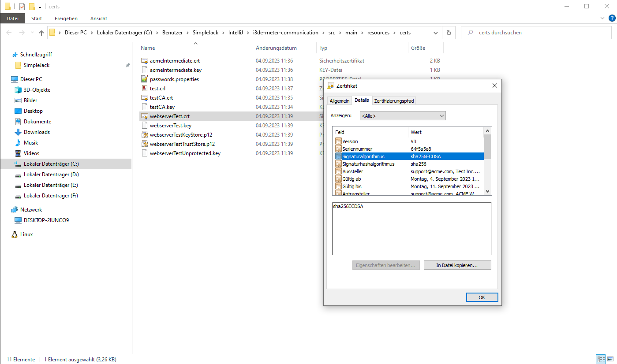The height and width of the screenshot is (364, 617).
Task: Click the In Datei kopieren button
Action: (457, 265)
